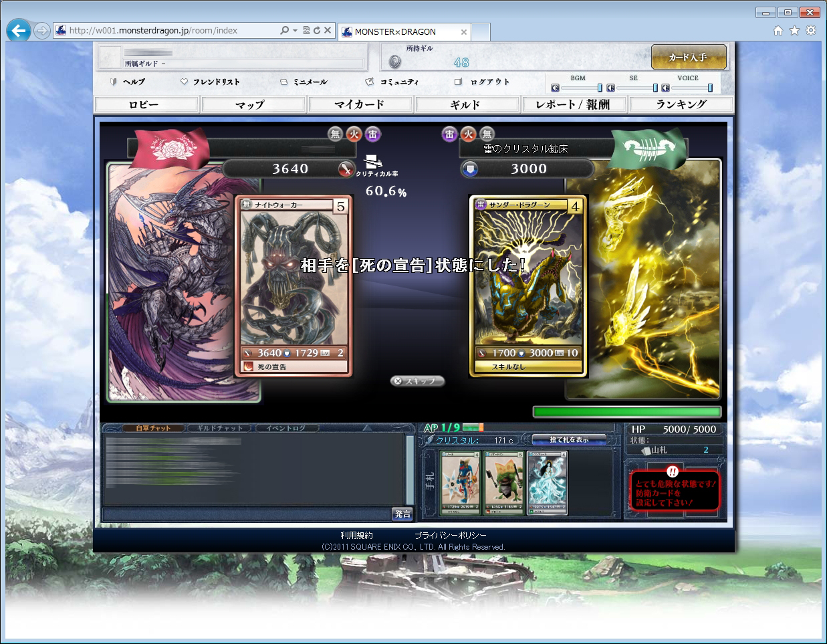The image size is (827, 644).
Task: Click the browser Forward arrow button
Action: tap(41, 30)
